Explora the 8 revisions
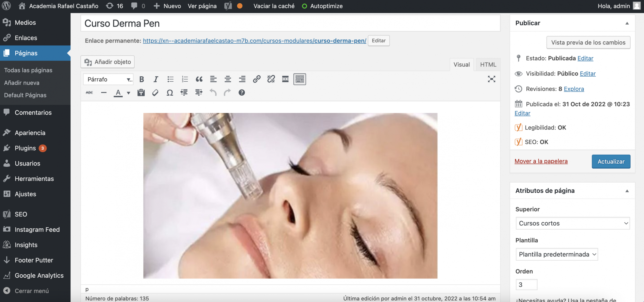644x302 pixels. [574, 89]
